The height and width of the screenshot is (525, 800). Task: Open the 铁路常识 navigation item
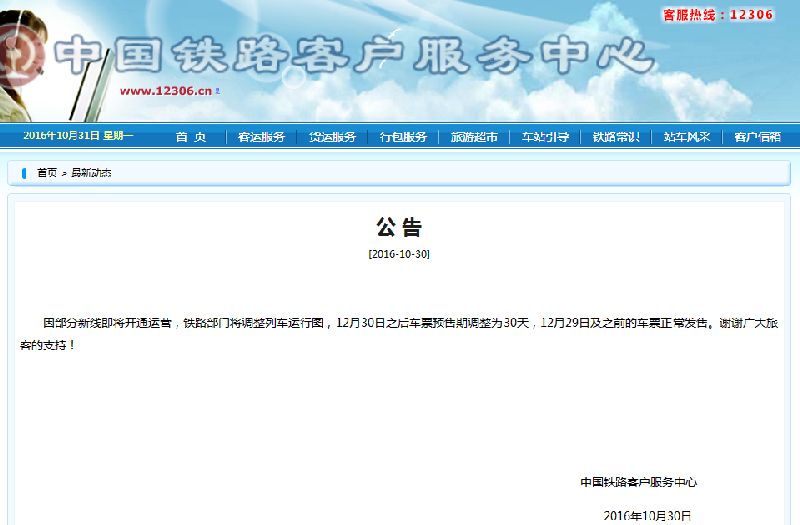tap(616, 137)
